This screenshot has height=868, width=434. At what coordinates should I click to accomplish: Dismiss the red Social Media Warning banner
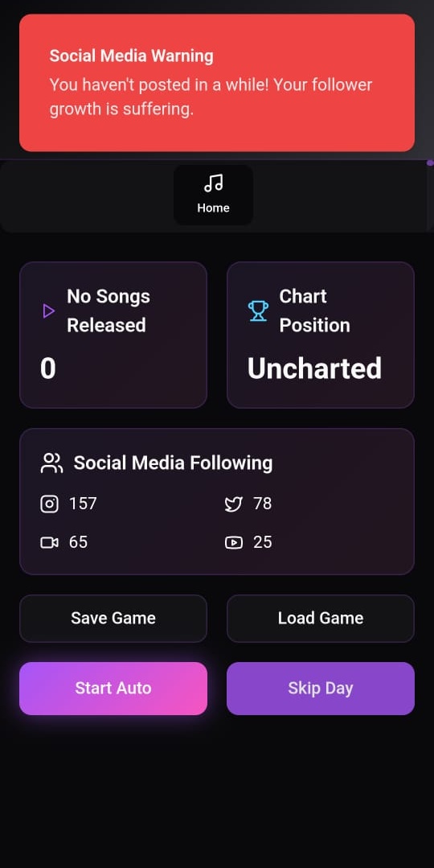(217, 83)
